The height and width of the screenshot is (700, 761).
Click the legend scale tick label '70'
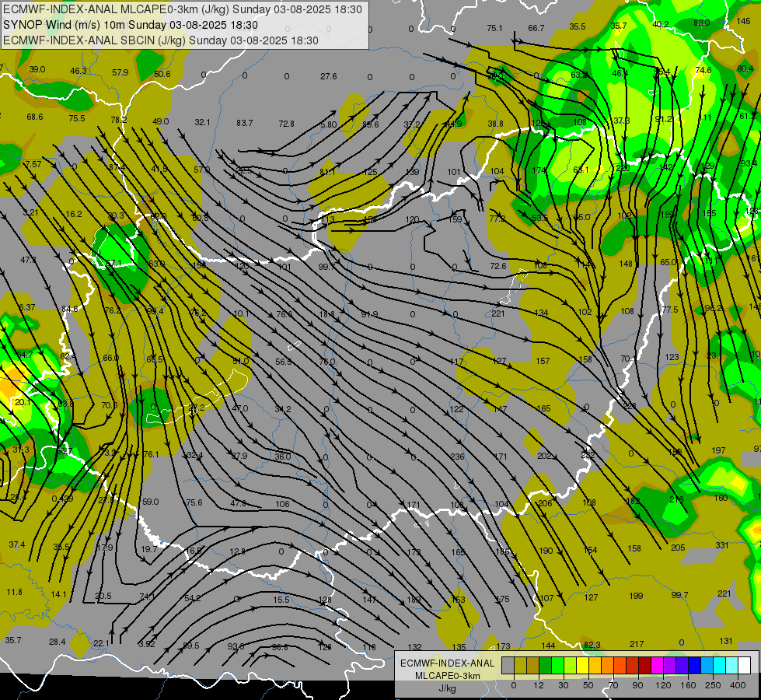click(x=613, y=685)
